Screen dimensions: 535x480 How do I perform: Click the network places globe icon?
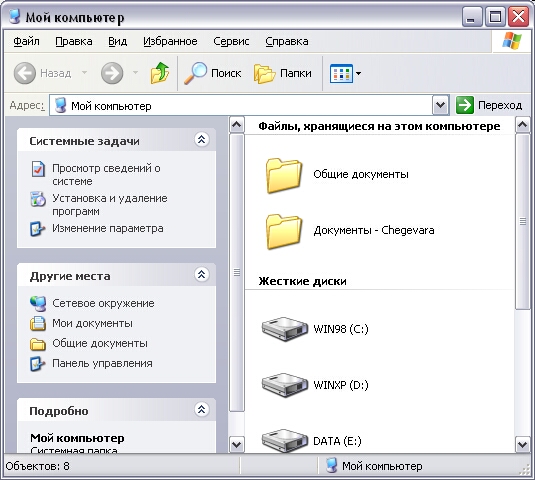38,304
